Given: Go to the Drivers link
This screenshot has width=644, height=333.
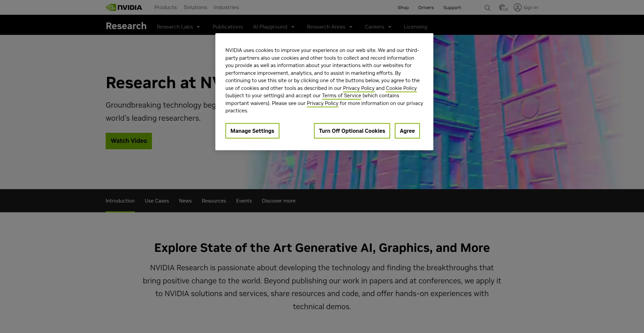Looking at the screenshot, I should (426, 7).
